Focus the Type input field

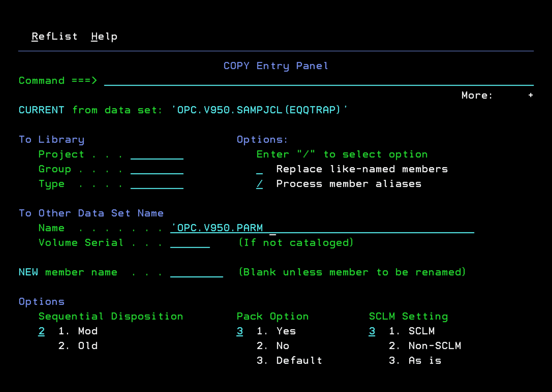tap(157, 184)
